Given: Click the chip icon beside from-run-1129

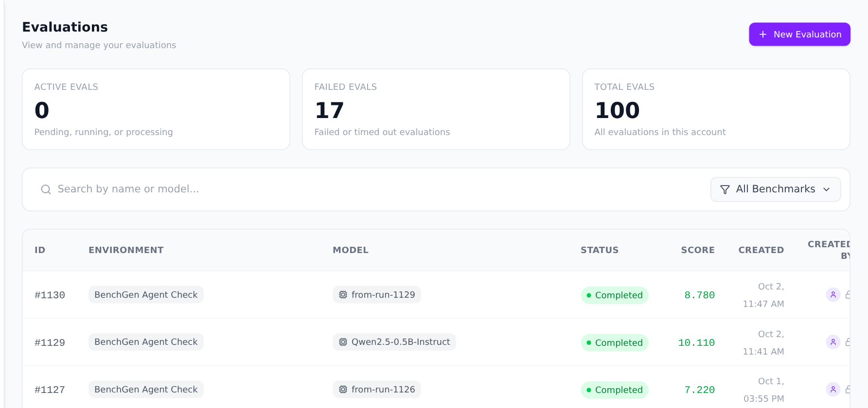Looking at the screenshot, I should (343, 295).
